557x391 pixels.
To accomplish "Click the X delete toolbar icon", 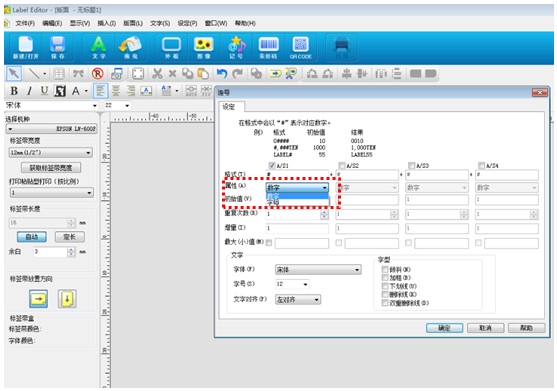I will pos(172,74).
